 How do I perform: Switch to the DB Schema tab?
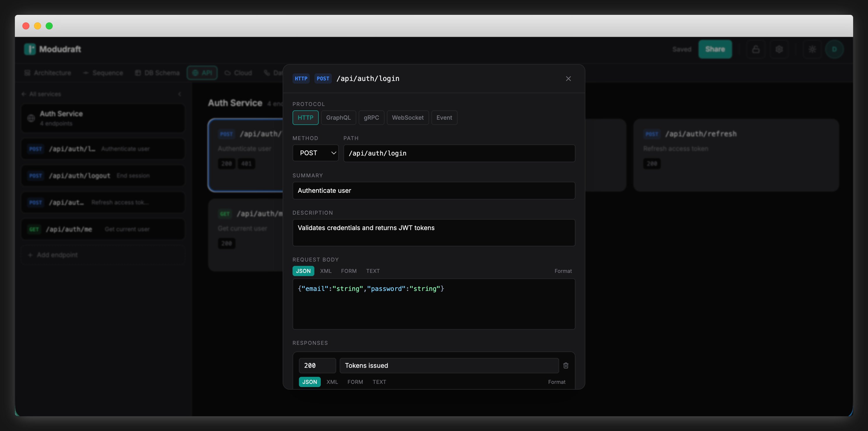click(x=157, y=73)
